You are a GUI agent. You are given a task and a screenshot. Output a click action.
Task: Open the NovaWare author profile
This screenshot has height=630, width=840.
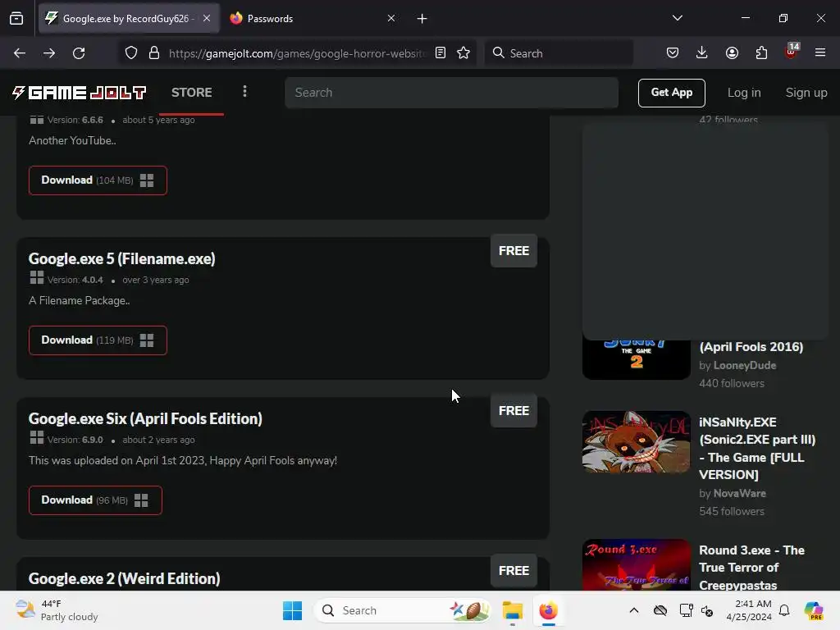739,493
